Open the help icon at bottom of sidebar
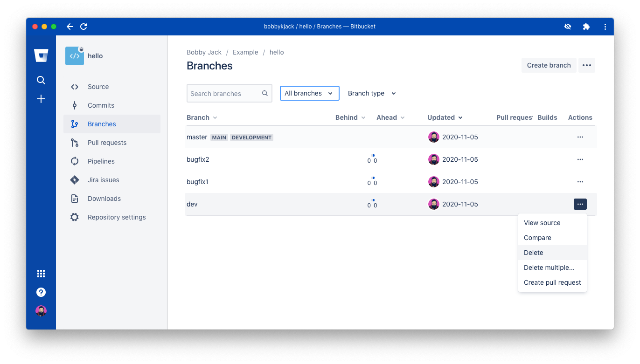The height and width of the screenshot is (364, 640). 41,292
